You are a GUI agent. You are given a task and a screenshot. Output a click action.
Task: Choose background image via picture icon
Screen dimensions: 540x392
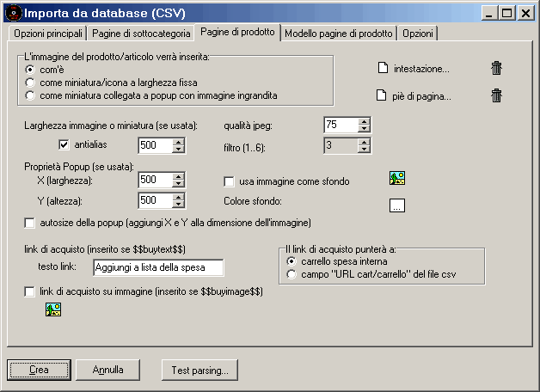pyautogui.click(x=397, y=179)
